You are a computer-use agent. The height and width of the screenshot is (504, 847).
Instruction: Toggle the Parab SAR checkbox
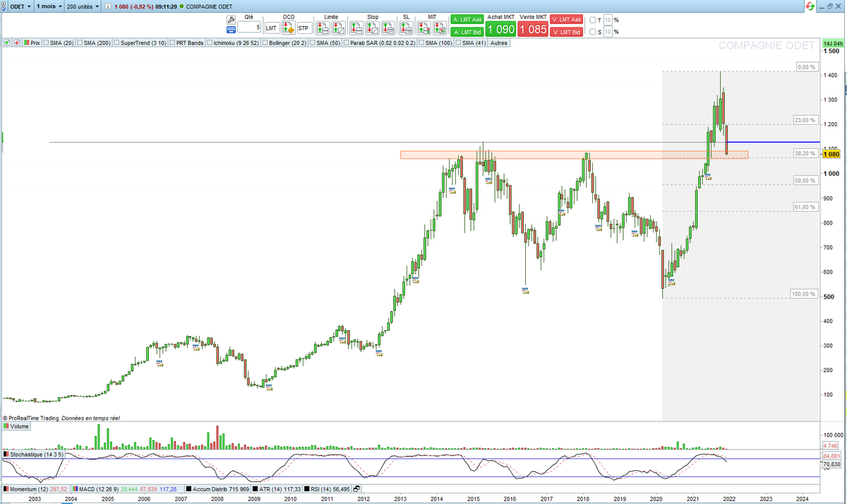tap(347, 42)
